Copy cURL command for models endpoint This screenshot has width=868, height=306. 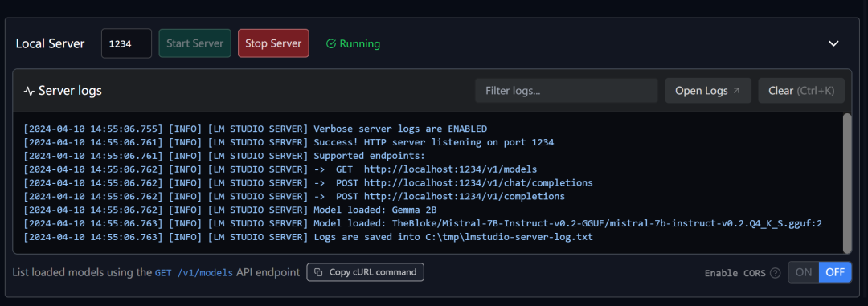coord(366,272)
